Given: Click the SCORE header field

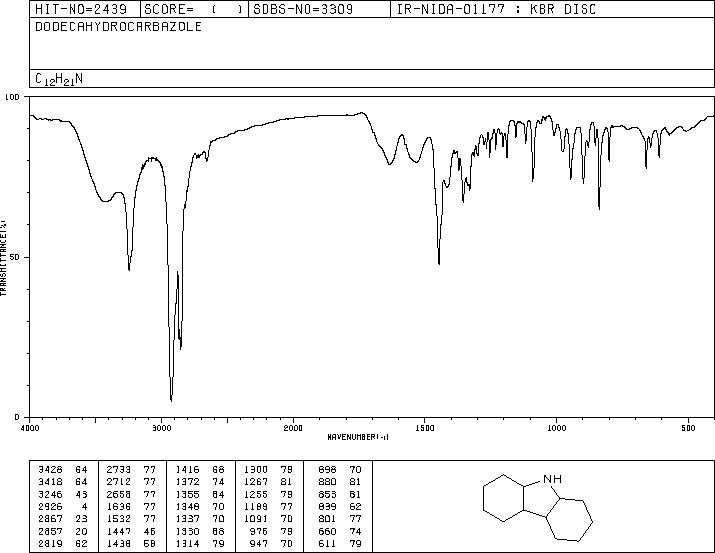Looking at the screenshot, I should pyautogui.click(x=194, y=9).
